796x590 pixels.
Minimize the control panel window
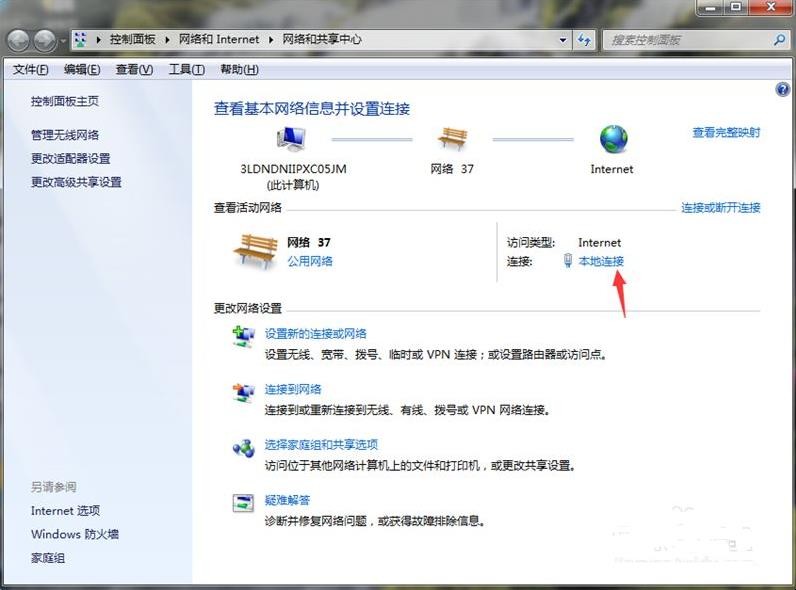tap(710, 7)
